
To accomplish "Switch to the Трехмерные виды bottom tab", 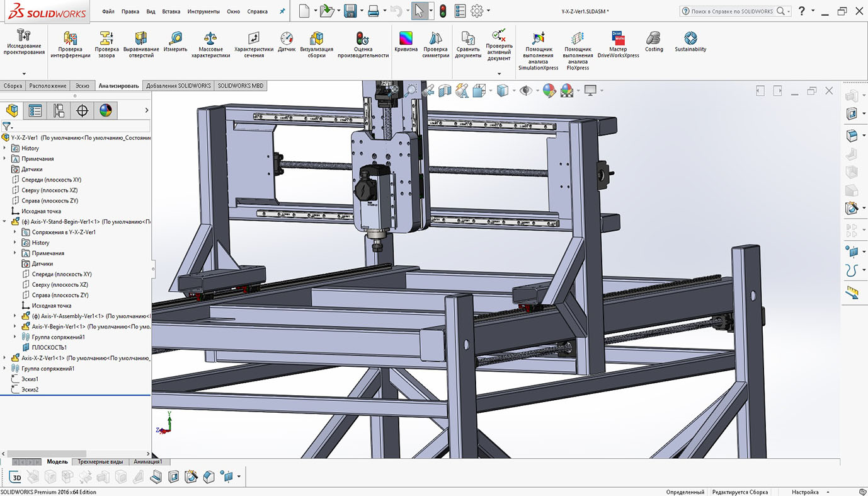I will tap(100, 462).
